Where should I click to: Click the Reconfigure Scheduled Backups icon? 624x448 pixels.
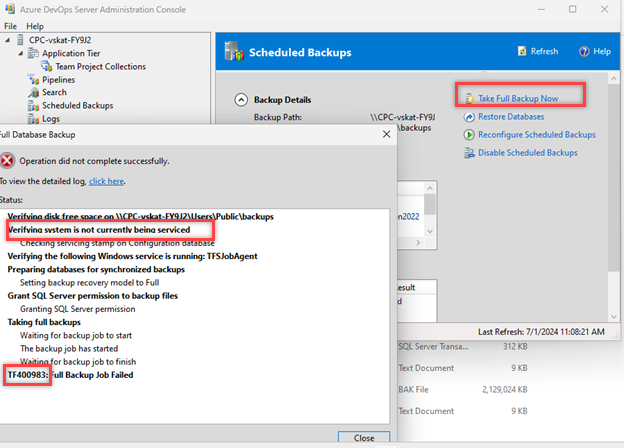click(x=468, y=134)
